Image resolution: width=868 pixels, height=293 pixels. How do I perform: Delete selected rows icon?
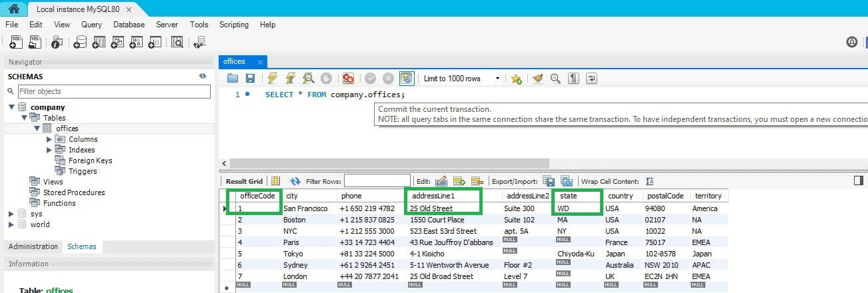[477, 181]
